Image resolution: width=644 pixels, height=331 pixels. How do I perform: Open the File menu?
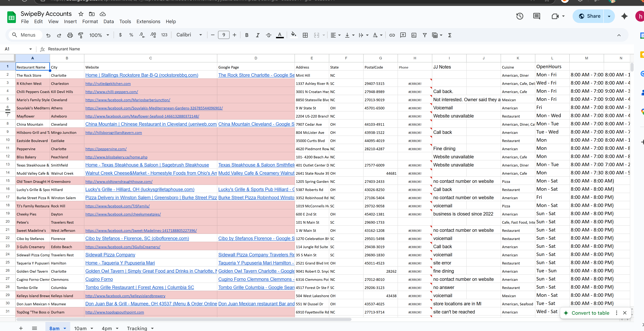25,21
